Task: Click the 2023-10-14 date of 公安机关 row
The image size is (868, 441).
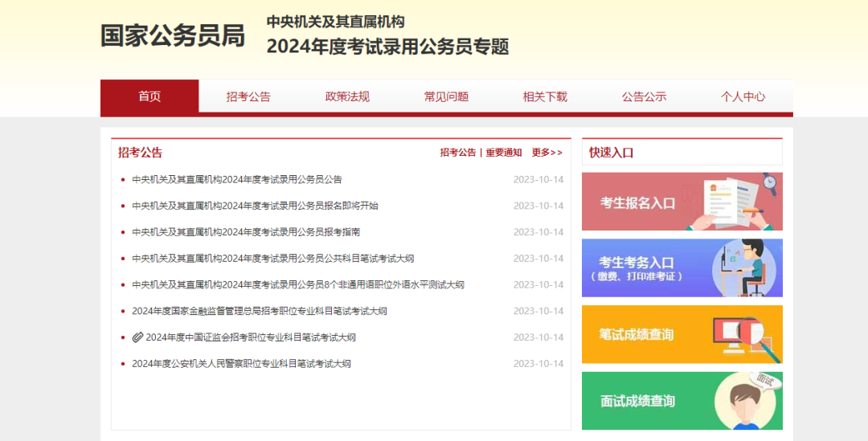Action: point(538,364)
